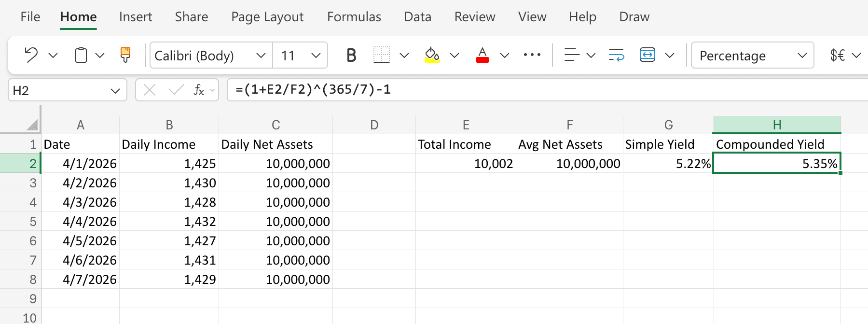This screenshot has height=324, width=868.
Task: Expand alignment dropdown arrow
Action: click(591, 56)
